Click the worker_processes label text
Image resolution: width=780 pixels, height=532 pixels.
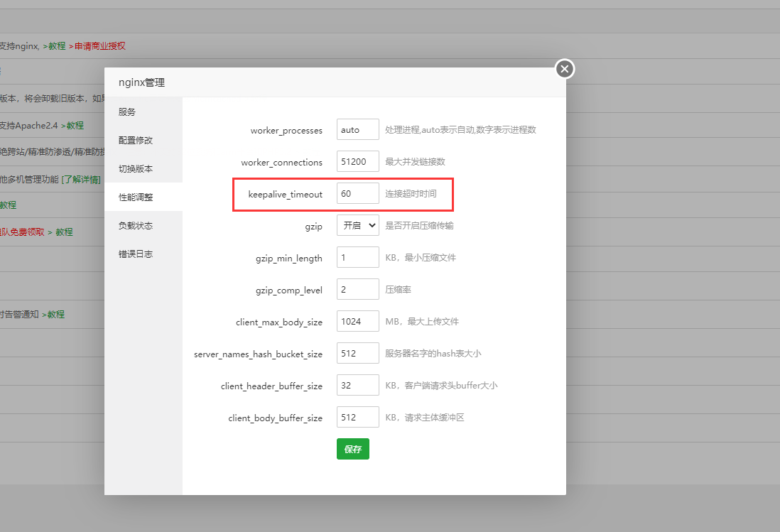click(x=286, y=130)
